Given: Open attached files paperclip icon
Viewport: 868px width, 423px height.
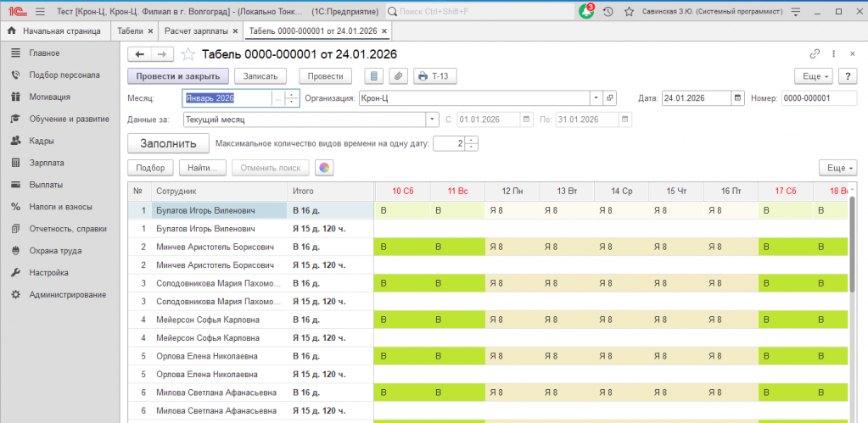Looking at the screenshot, I should (398, 75).
